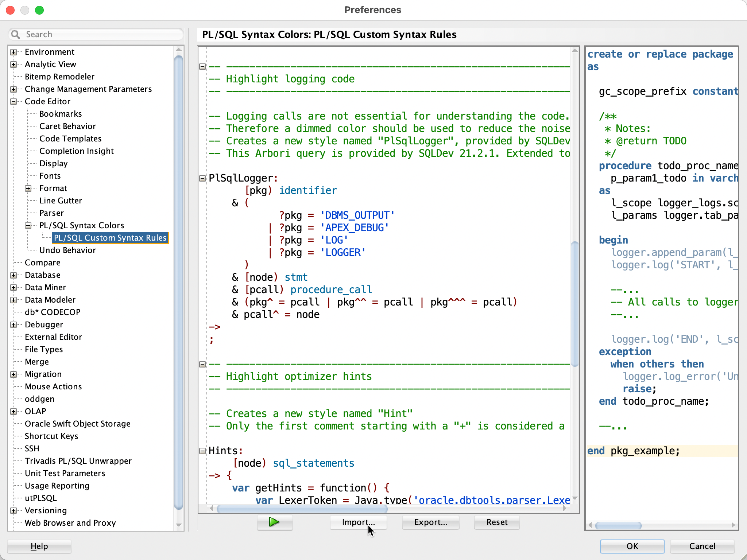Click the Export... button
Viewport: 747px width, 560px height.
[x=430, y=522]
